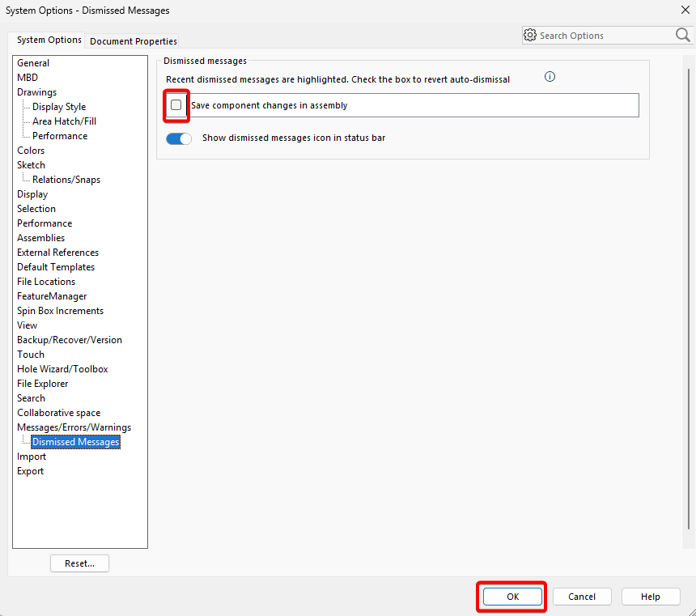
Task: Click the vertical scrollbar on the right
Action: pos(689,299)
